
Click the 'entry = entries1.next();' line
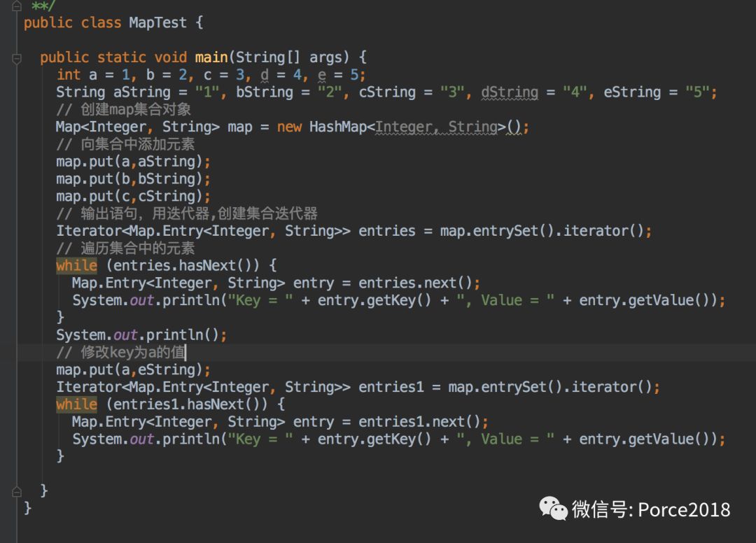pos(280,421)
